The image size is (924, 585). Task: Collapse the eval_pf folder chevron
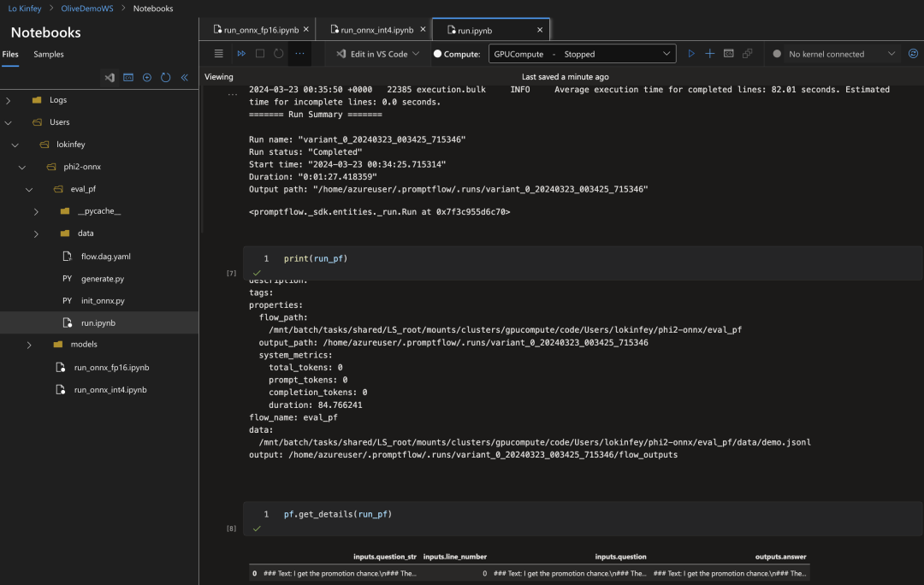(x=29, y=190)
